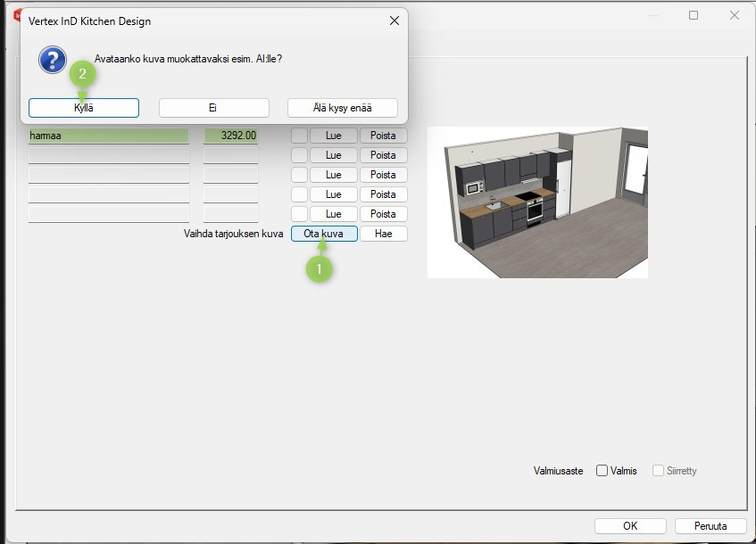Viewport: 756px width, 544px height.
Task: Click Poista in the harmaa row
Action: point(383,136)
